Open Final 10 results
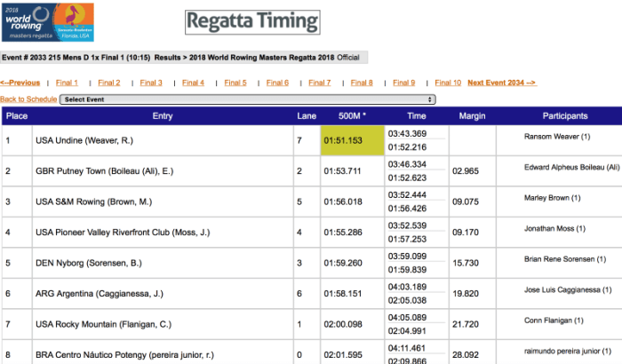622x364 pixels. (x=448, y=83)
